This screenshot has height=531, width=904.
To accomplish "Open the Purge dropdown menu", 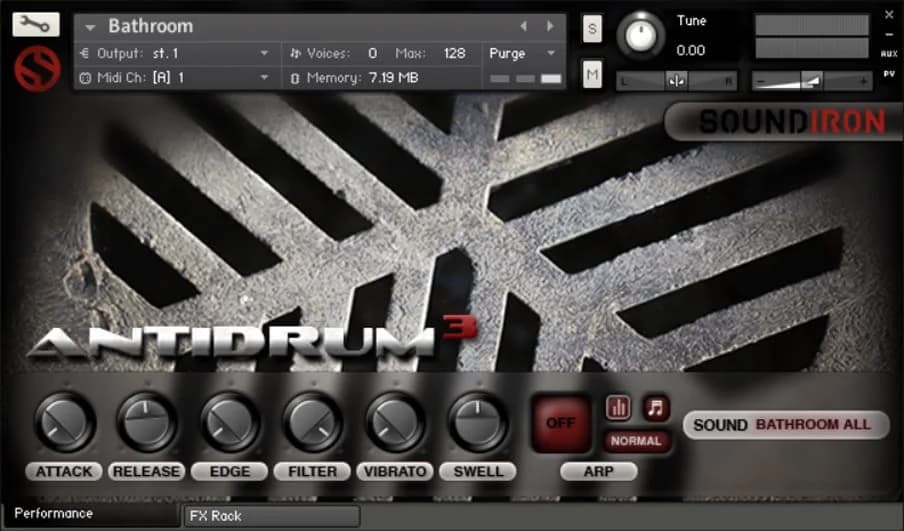I will (523, 54).
